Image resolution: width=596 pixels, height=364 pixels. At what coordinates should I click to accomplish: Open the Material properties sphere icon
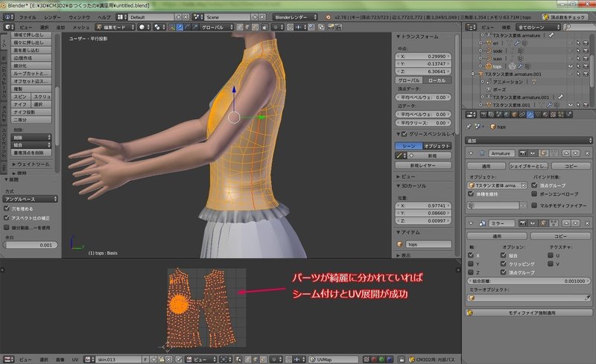pyautogui.click(x=545, y=115)
